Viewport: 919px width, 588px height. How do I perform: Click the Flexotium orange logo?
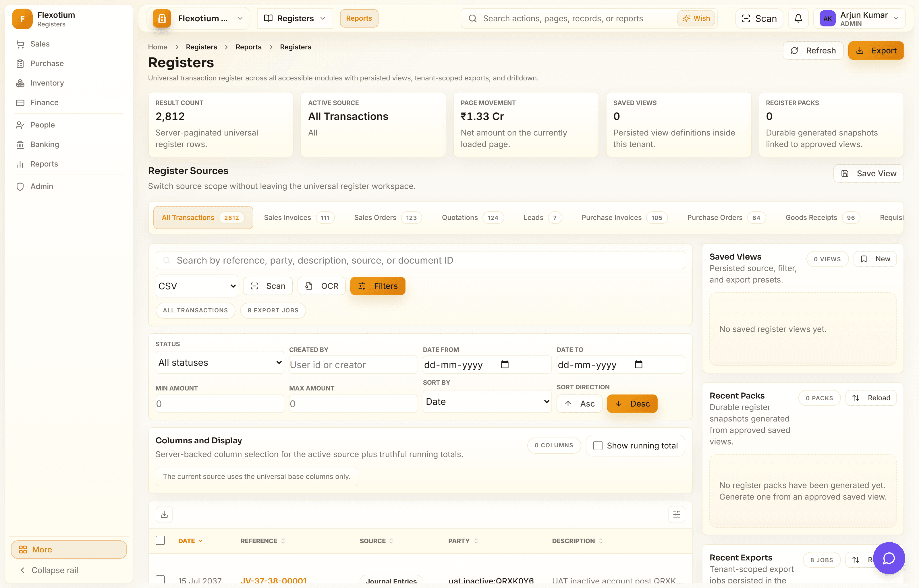tap(22, 19)
